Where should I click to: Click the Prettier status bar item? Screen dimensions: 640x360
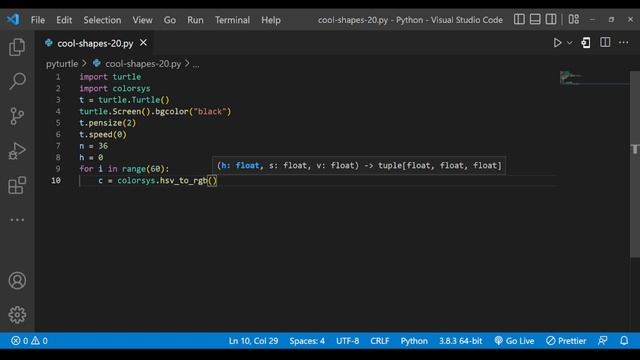pos(566,340)
